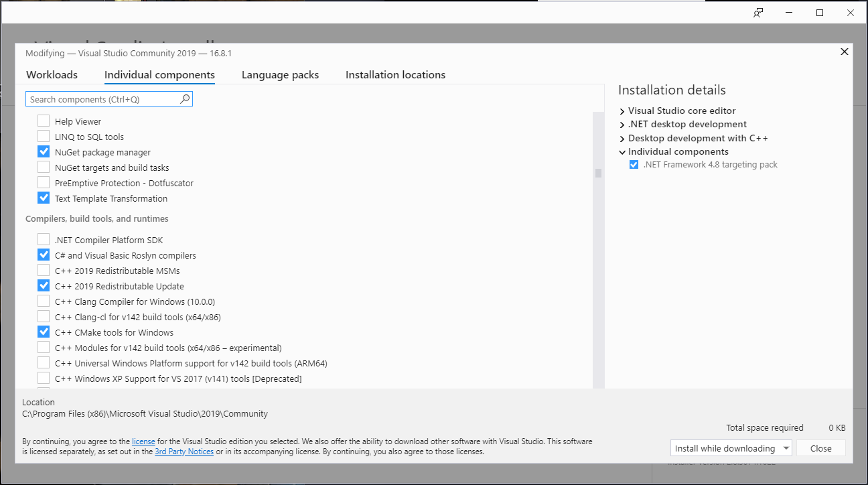Check NuGet targets and build tasks
868x485 pixels.
coord(44,167)
